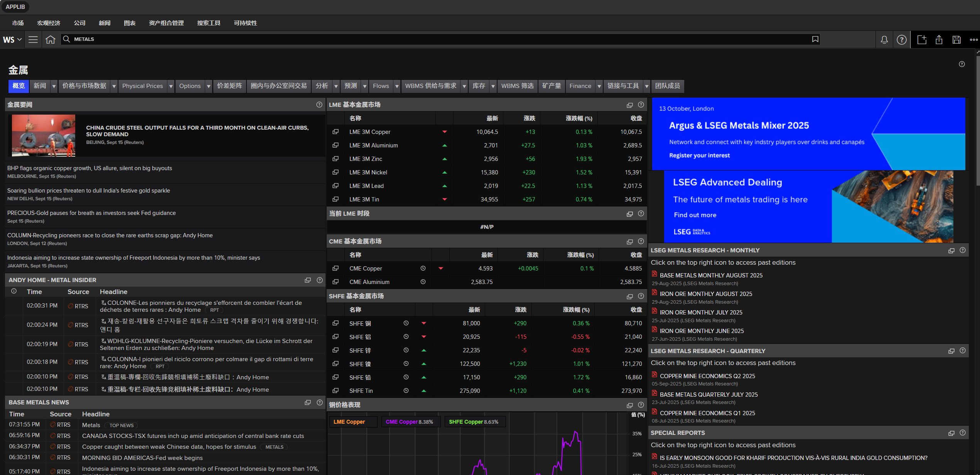Click Register your interest in banner

point(699,156)
